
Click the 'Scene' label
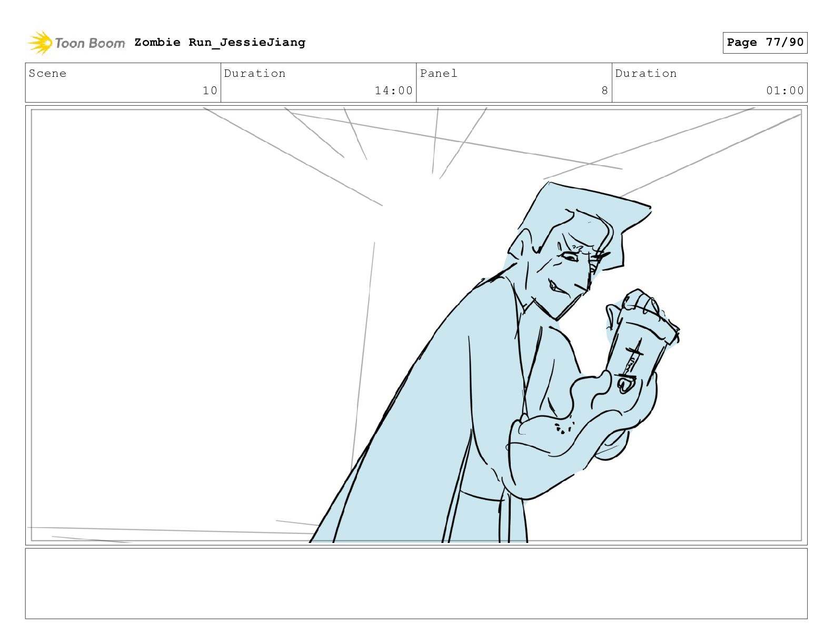pyautogui.click(x=47, y=73)
